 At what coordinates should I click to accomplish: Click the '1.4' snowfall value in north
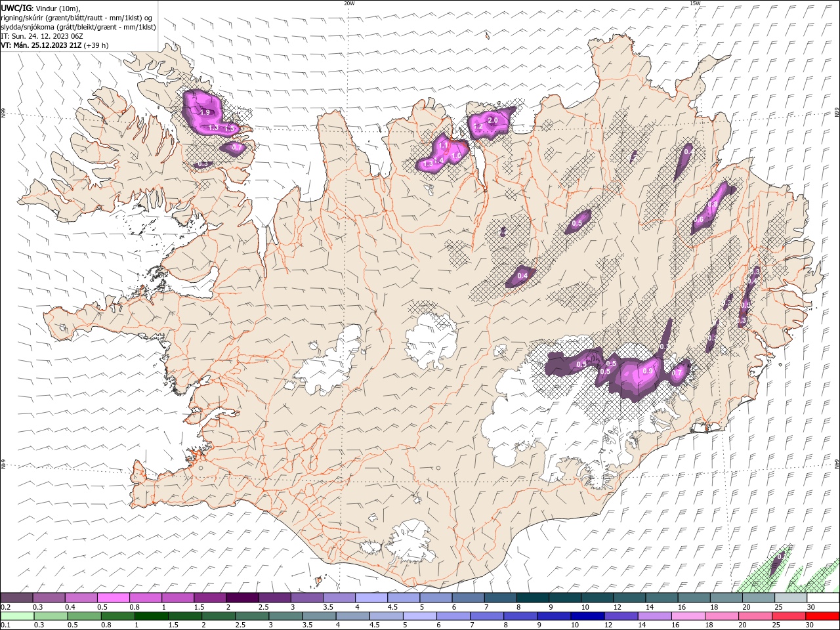439,160
